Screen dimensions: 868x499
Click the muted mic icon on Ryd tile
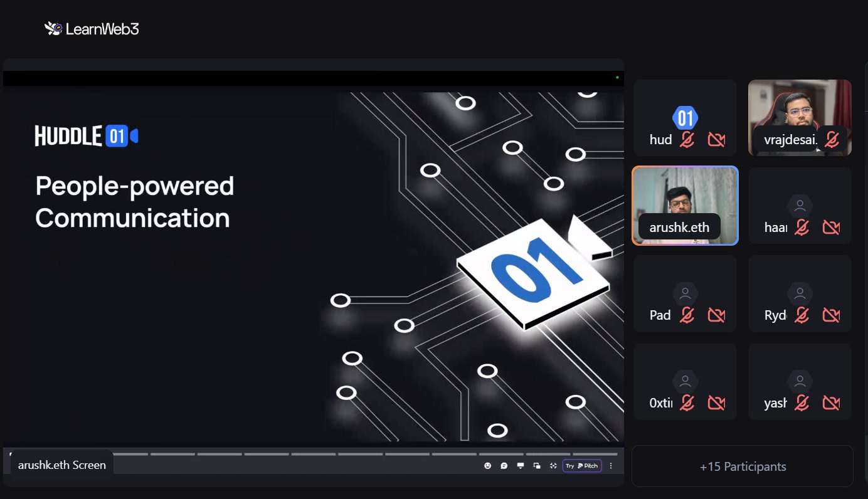click(x=802, y=315)
